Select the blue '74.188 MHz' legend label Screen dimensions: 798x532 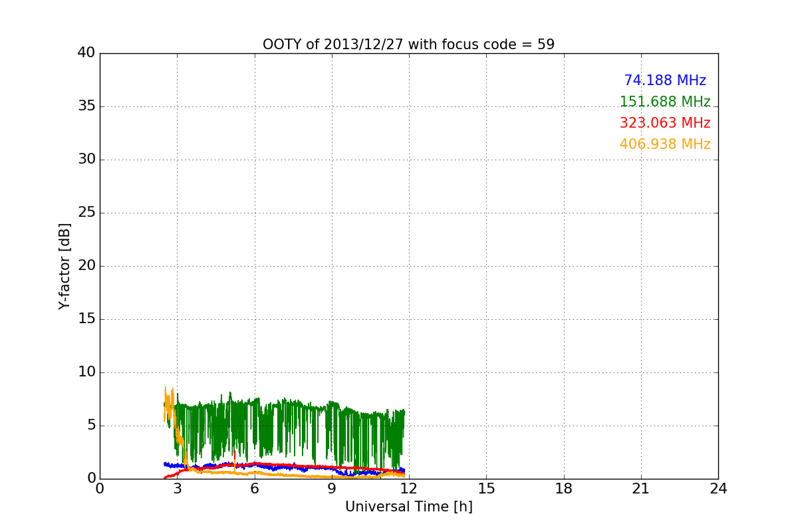tap(665, 80)
